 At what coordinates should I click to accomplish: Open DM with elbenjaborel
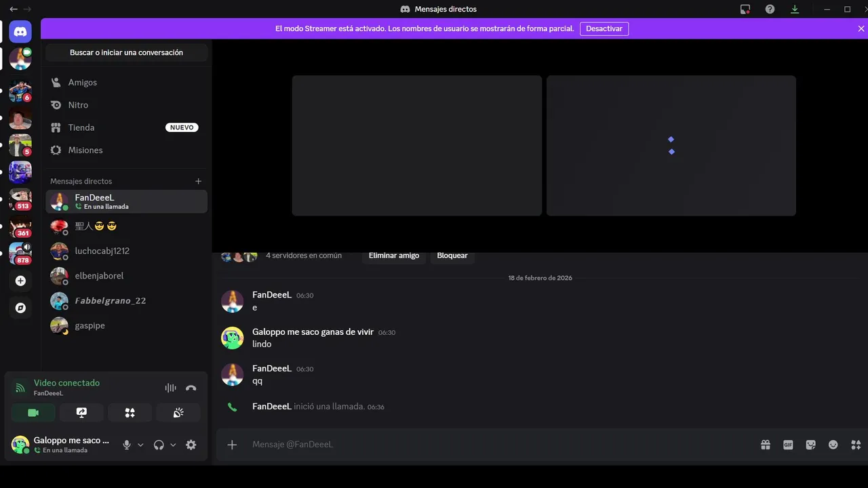pos(126,276)
